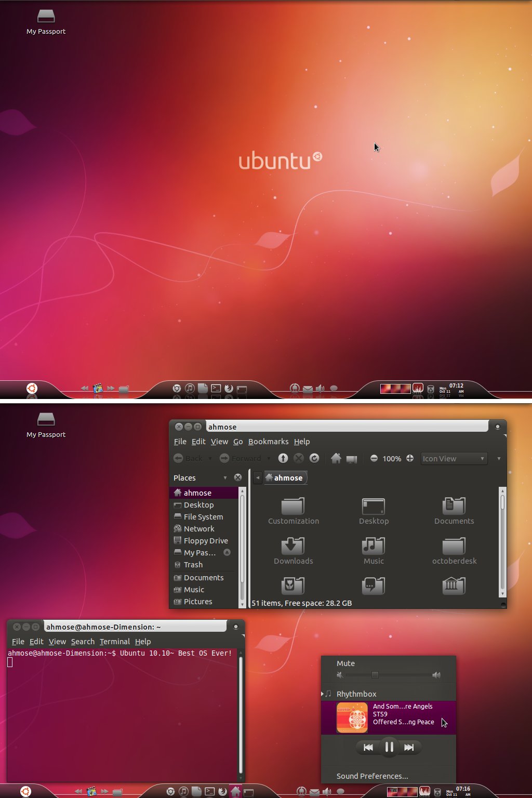Click the home folder icon in the lower panel
Viewport: 532px width, 798px height.
click(236, 792)
